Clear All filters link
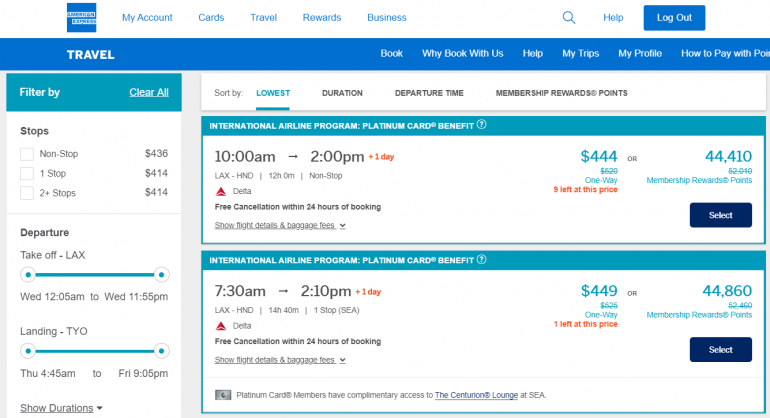770x418 pixels. (149, 92)
